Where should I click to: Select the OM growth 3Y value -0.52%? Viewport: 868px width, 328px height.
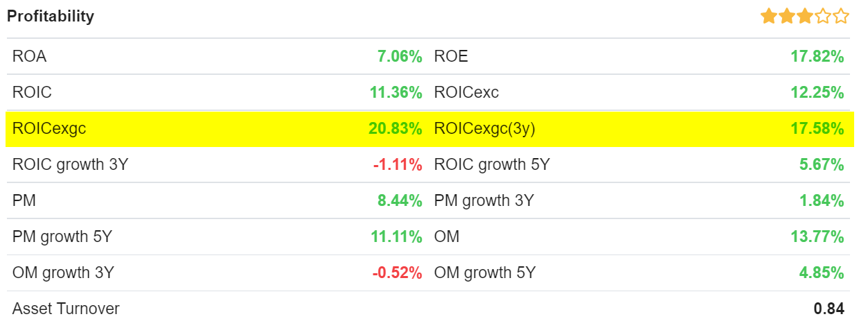[x=398, y=273]
